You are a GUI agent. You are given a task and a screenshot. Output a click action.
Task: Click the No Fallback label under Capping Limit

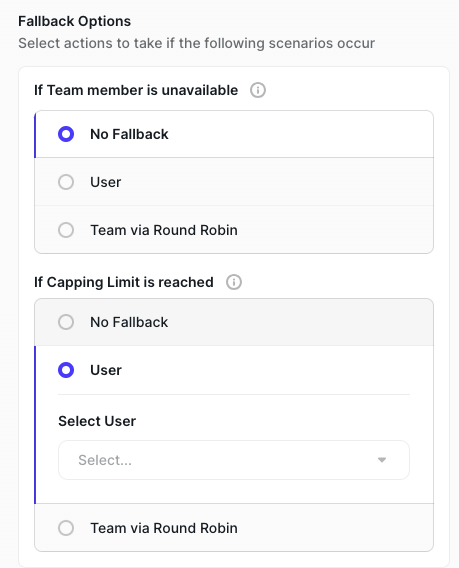click(129, 322)
